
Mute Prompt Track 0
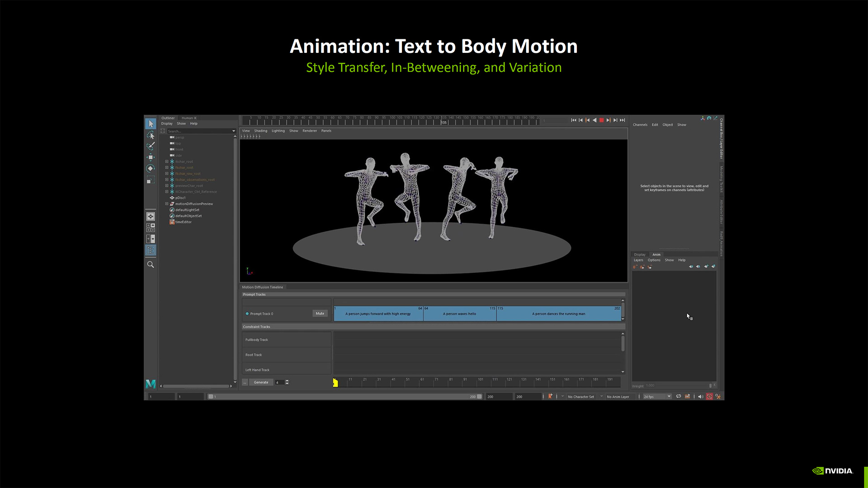click(320, 314)
